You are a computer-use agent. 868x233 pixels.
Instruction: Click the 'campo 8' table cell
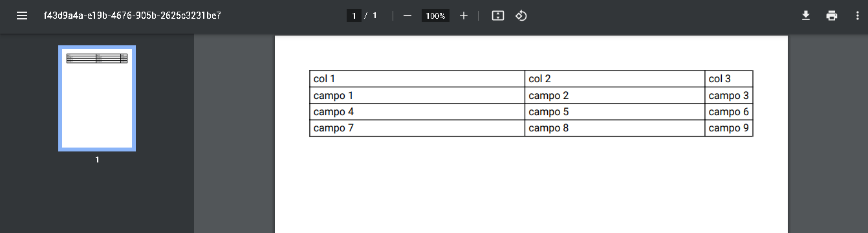(x=615, y=128)
